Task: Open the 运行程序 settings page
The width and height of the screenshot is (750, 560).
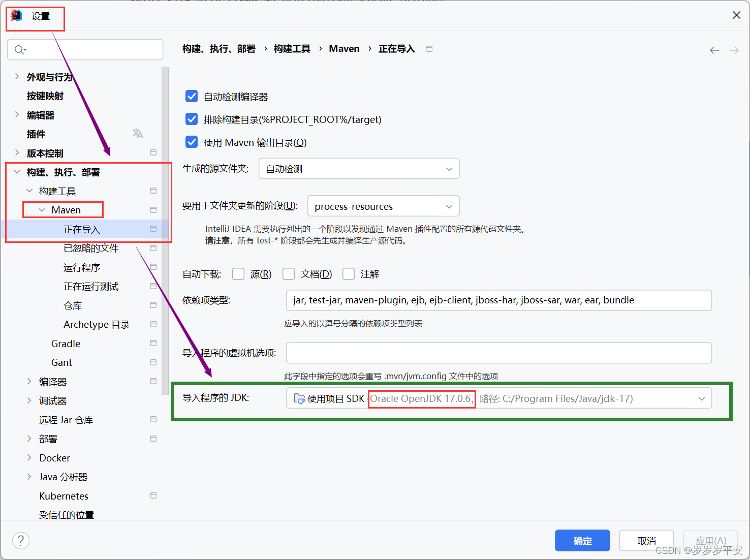Action: pyautogui.click(x=82, y=267)
